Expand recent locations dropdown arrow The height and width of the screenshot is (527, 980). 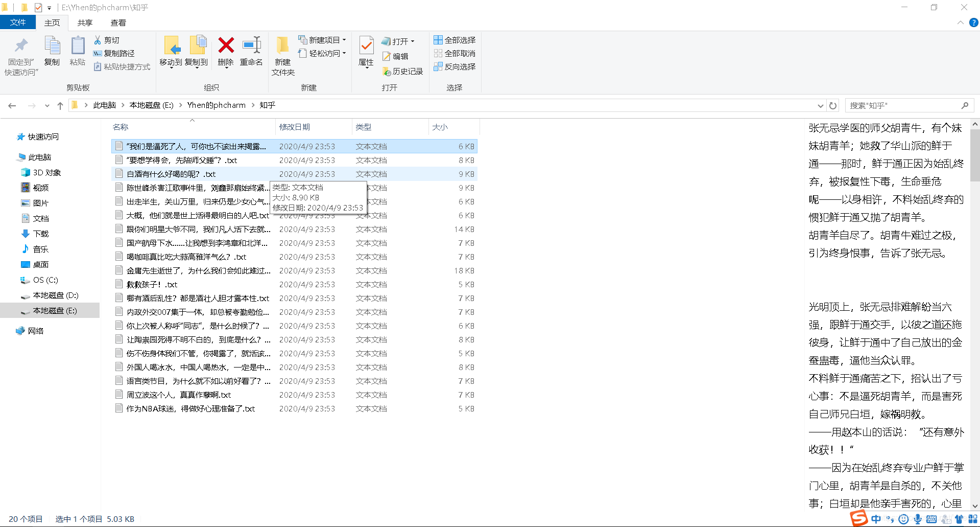click(47, 105)
